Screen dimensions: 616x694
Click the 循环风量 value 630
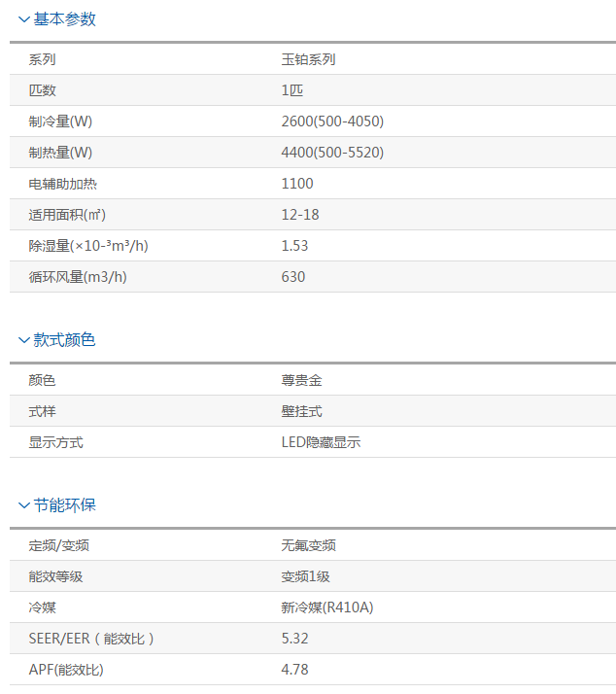293,277
